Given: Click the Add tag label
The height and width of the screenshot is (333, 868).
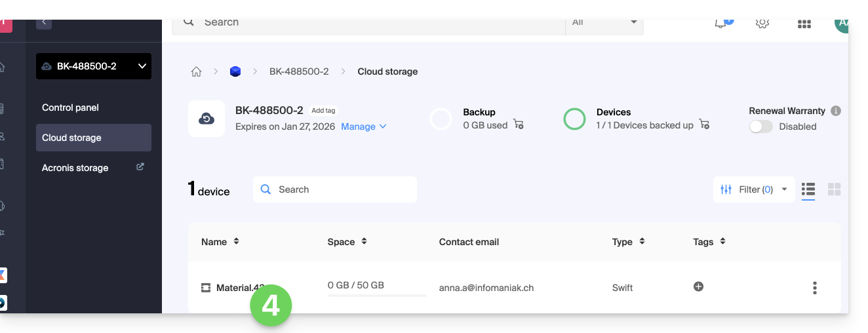Looking at the screenshot, I should pyautogui.click(x=323, y=111).
